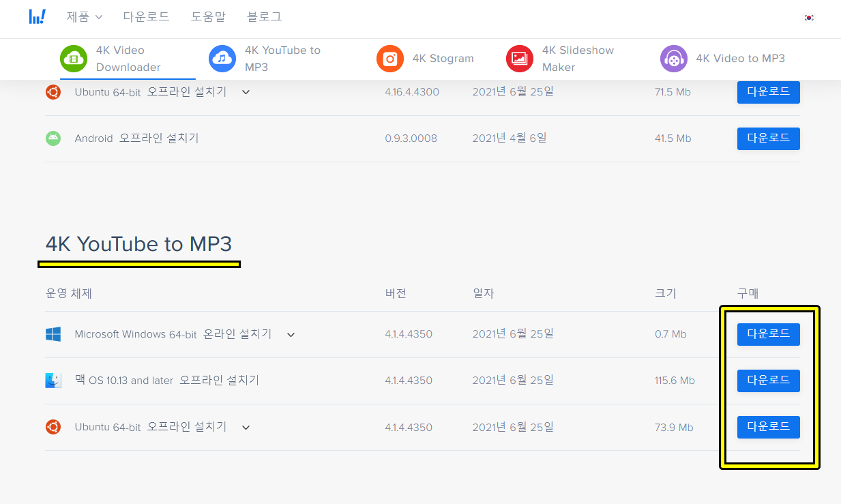Screen dimensions: 841x504
Task: Click the 구매 column header
Action: click(x=748, y=294)
